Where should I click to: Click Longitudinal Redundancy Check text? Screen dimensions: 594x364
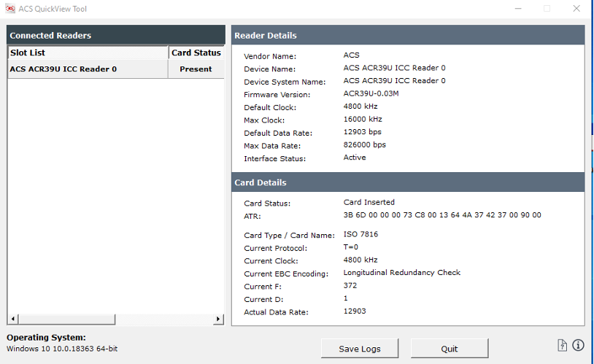[401, 273]
